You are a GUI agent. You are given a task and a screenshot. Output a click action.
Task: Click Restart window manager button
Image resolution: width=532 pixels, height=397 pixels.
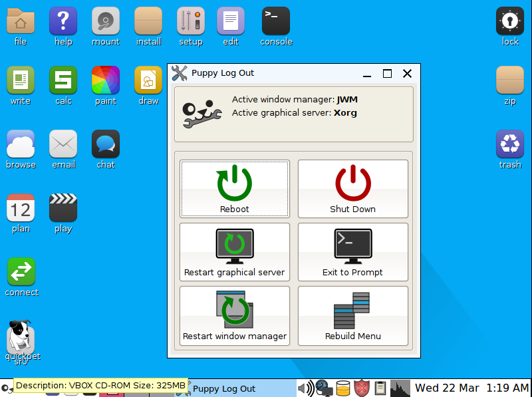click(235, 316)
